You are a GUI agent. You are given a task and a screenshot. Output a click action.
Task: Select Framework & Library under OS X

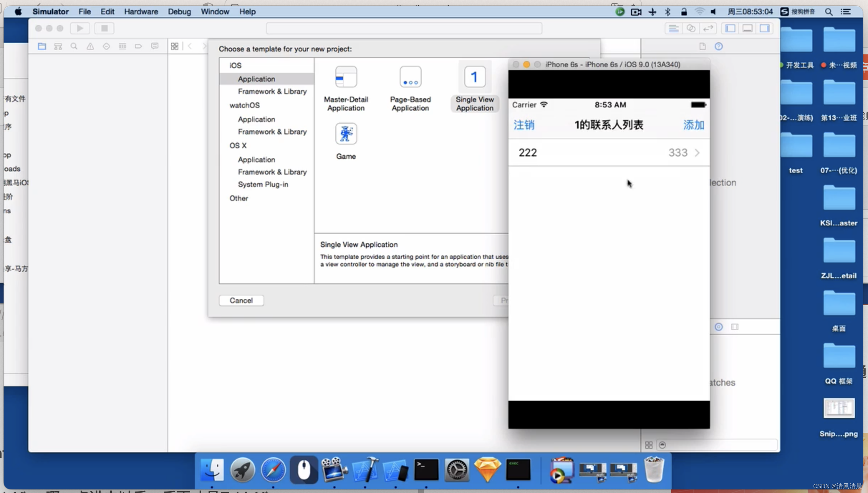tap(272, 172)
